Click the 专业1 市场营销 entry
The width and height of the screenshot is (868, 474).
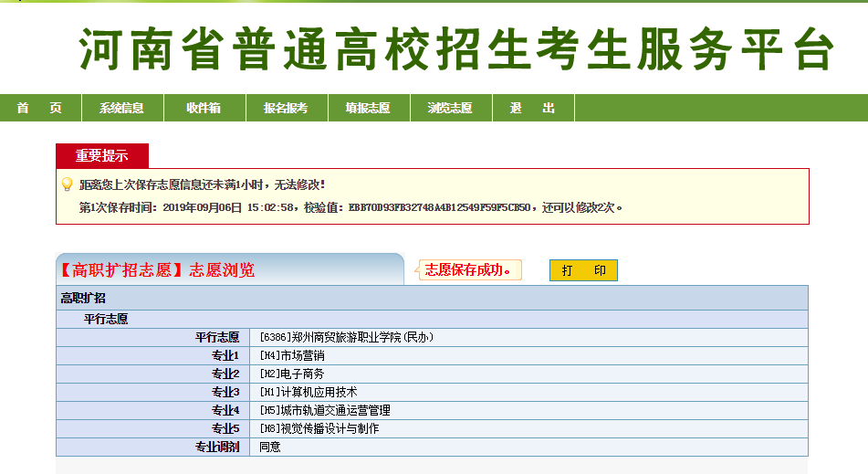(291, 356)
